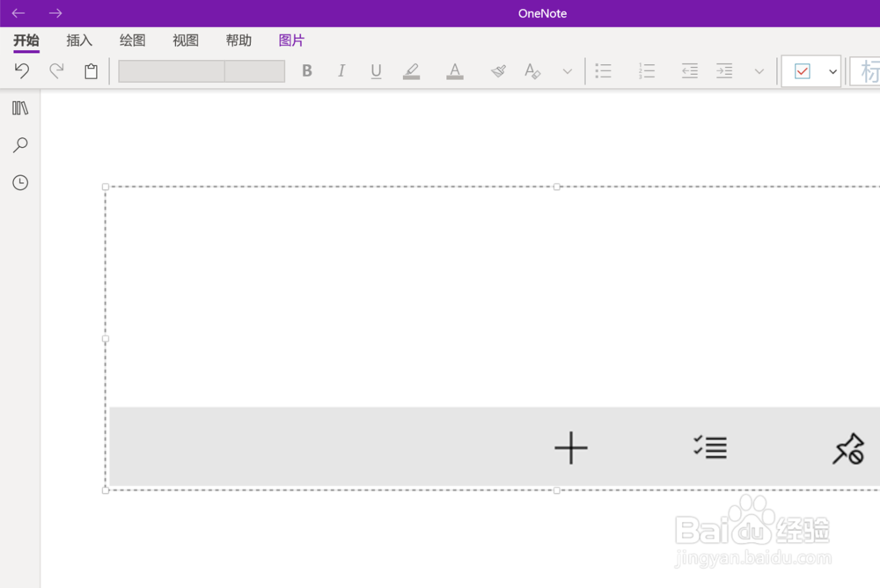Click the plus icon in the image
This screenshot has height=588, width=880.
[x=571, y=447]
